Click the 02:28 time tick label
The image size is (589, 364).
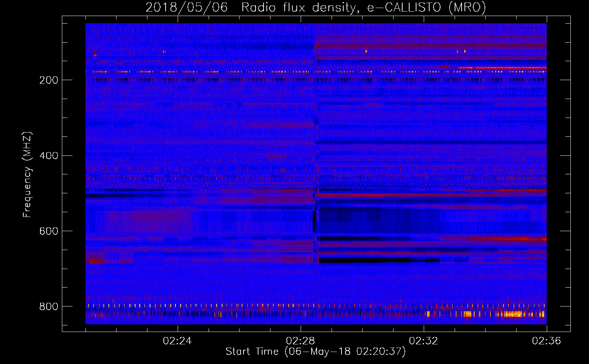click(x=300, y=341)
